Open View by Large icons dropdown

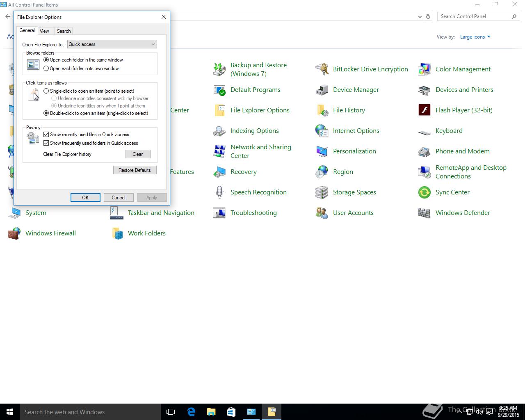475,37
